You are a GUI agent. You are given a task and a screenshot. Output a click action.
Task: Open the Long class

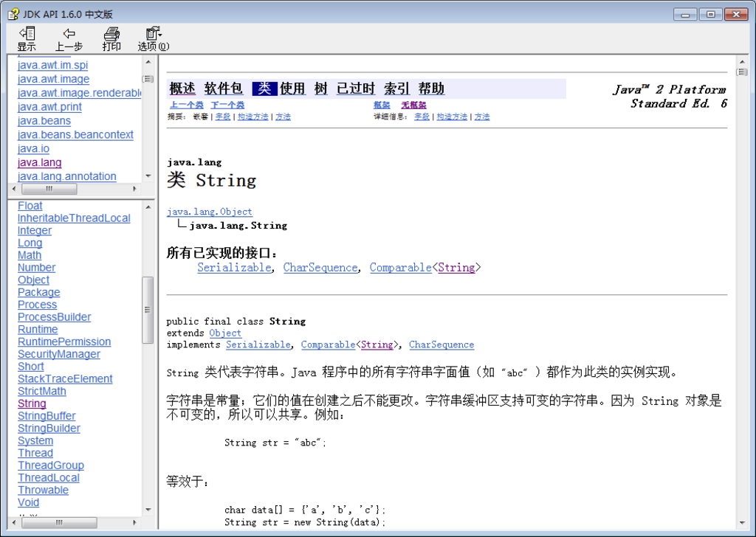pyautogui.click(x=30, y=243)
